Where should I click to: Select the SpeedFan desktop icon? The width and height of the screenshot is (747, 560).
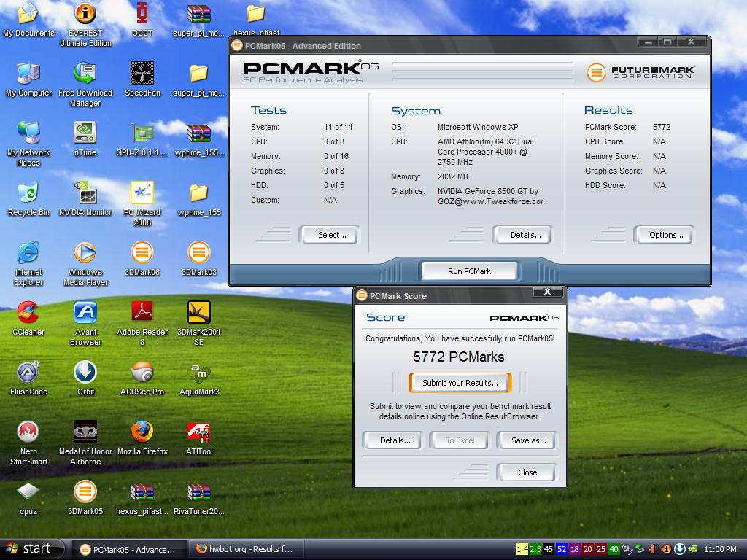click(142, 79)
